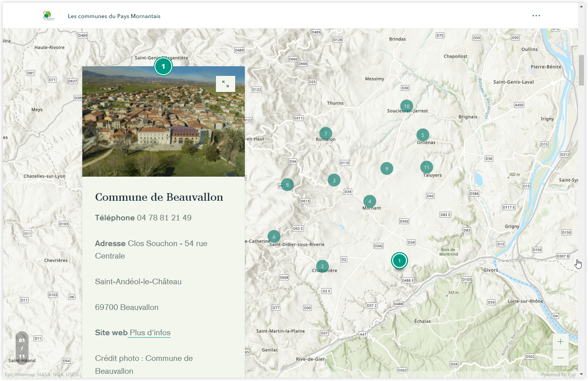This screenshot has height=381, width=588.
Task: Click the Messimy label on the map
Action: 374,79
